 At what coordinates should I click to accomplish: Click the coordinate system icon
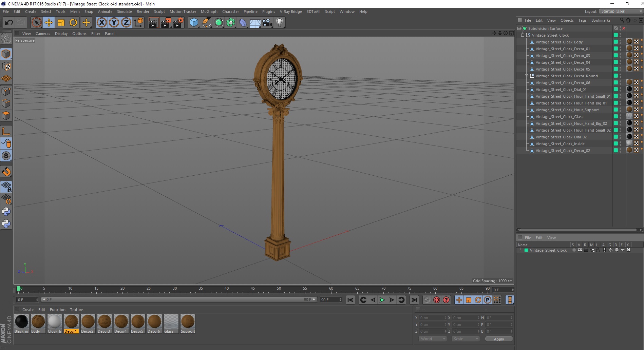(x=138, y=23)
